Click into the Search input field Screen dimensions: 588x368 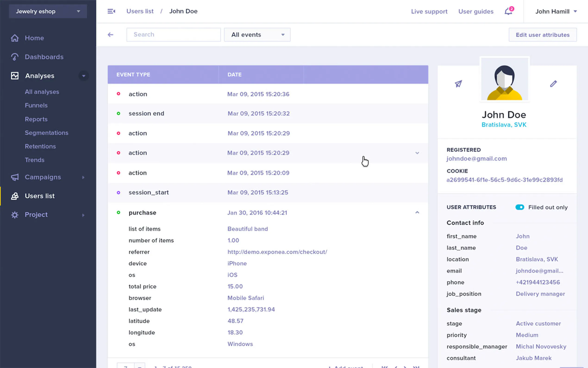[174, 35]
